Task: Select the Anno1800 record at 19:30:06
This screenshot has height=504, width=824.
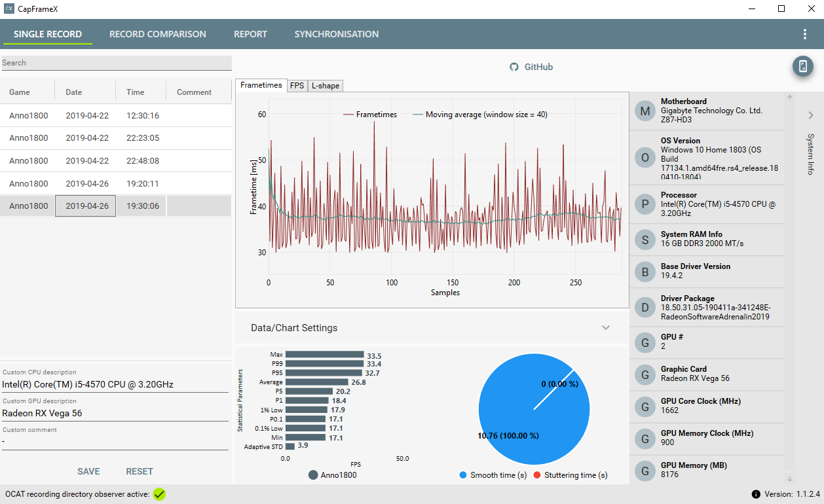Action: (116, 206)
